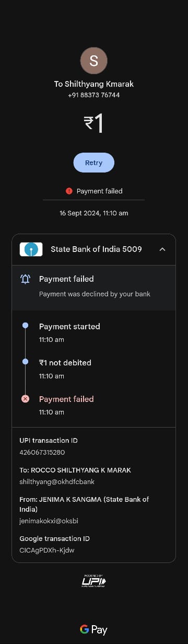Screen dimensions: 188x644
Task: Click the shilthyang@okhdfcbank UPI address
Action: tap(57, 482)
